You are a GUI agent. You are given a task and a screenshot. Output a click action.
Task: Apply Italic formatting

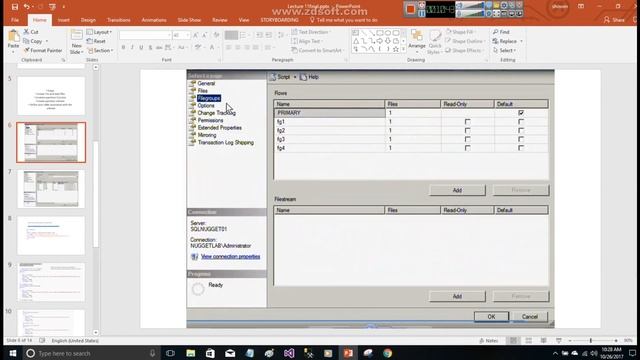click(132, 48)
